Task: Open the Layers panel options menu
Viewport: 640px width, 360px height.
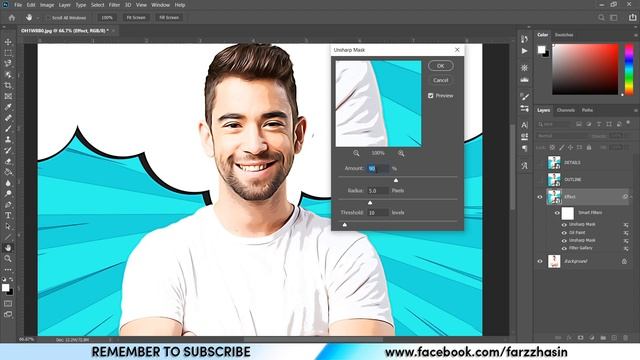Action: point(635,110)
